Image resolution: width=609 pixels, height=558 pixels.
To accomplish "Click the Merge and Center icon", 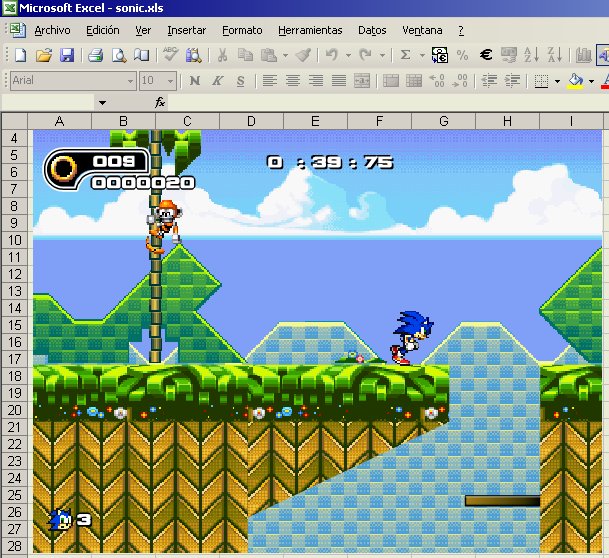I will (x=362, y=81).
